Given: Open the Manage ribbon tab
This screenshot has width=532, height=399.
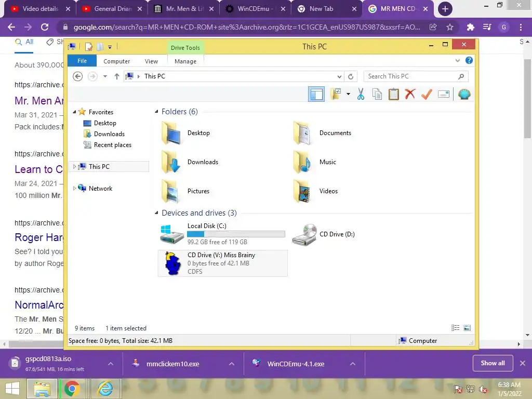Looking at the screenshot, I should (x=185, y=61).
